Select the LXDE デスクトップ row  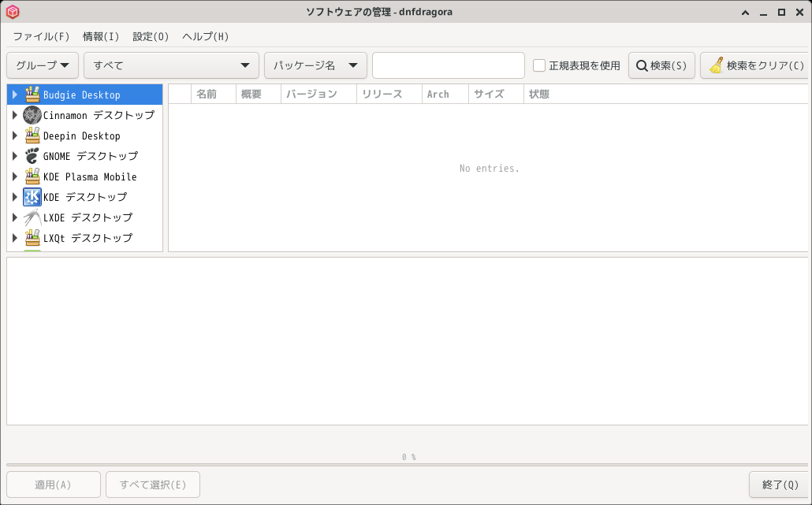point(85,217)
